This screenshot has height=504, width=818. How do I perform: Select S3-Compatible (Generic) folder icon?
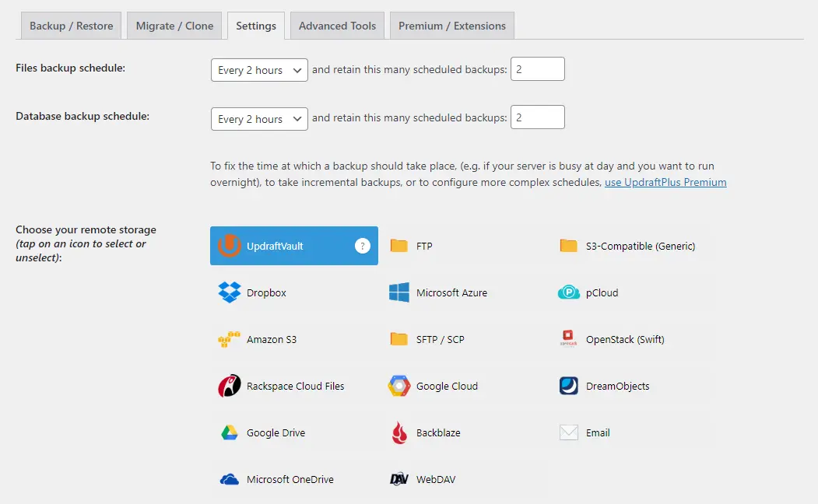click(x=569, y=246)
